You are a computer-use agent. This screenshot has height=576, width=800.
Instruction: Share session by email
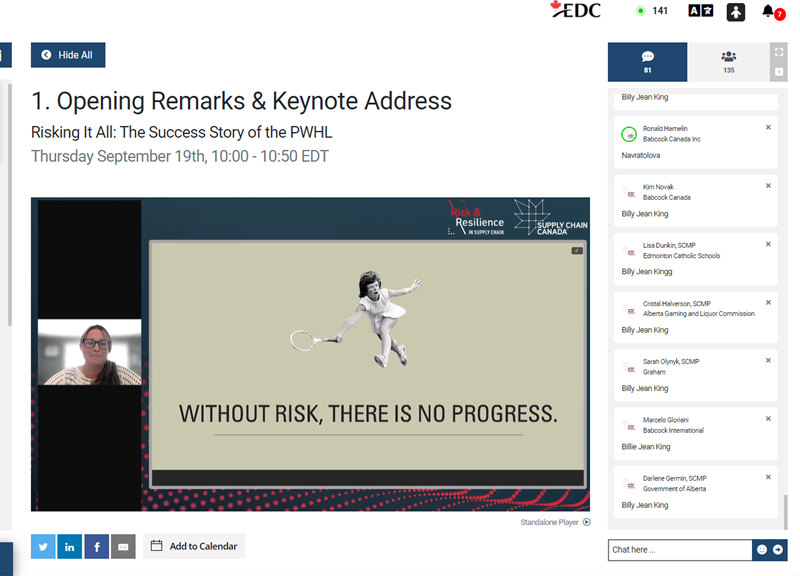click(123, 546)
